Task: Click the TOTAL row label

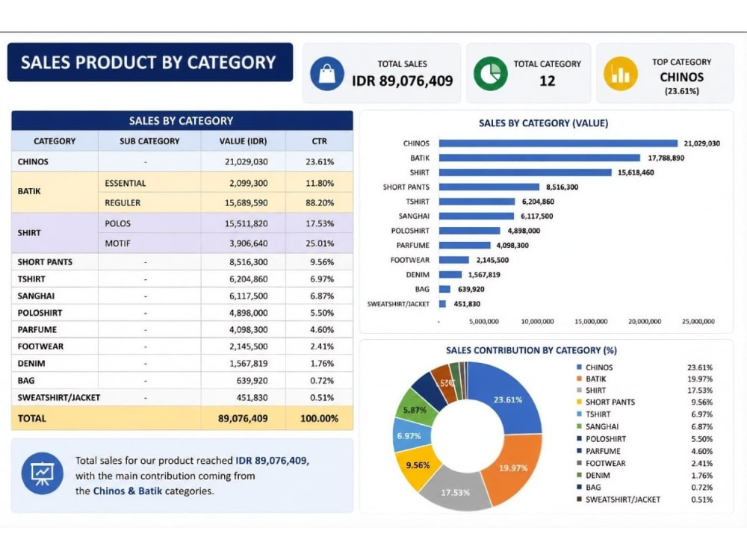Action: (x=32, y=419)
